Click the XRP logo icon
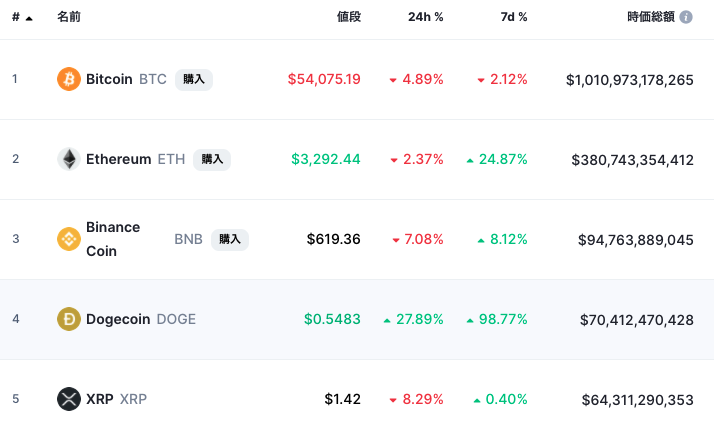Image resolution: width=714 pixels, height=437 pixels. tap(69, 399)
